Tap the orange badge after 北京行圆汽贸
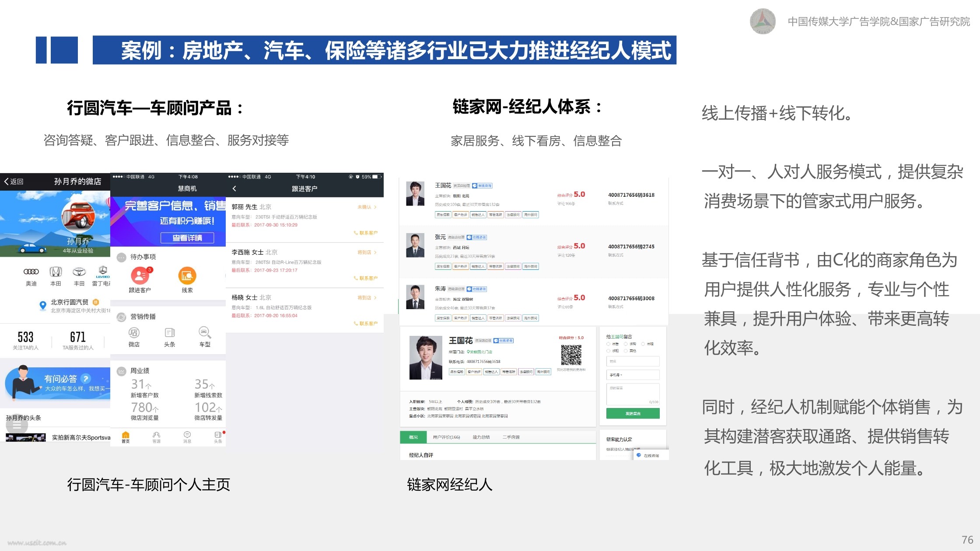Screen dimensions: 980x551 96,302
